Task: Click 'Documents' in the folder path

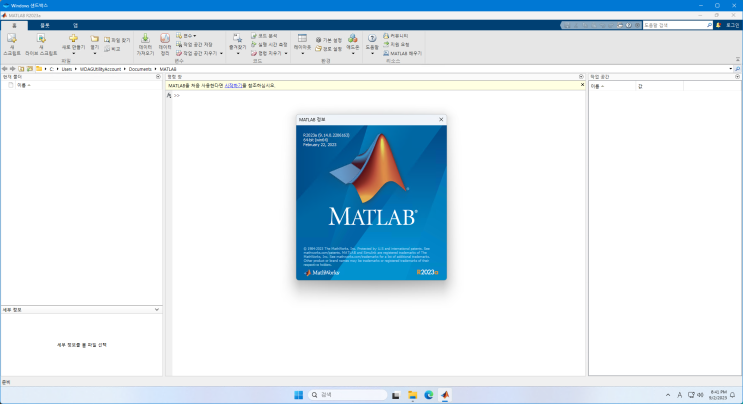Action: [x=140, y=69]
